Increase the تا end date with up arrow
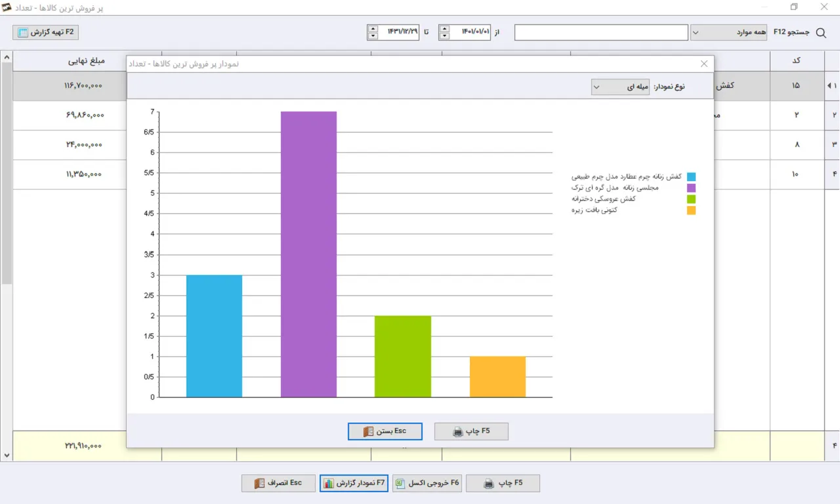The image size is (840, 504). (373, 28)
